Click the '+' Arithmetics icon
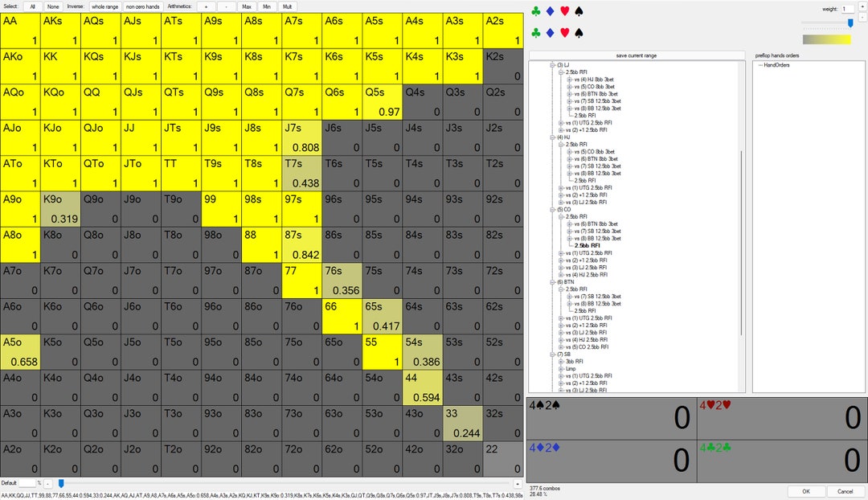The height and width of the screenshot is (500, 868). coord(206,6)
